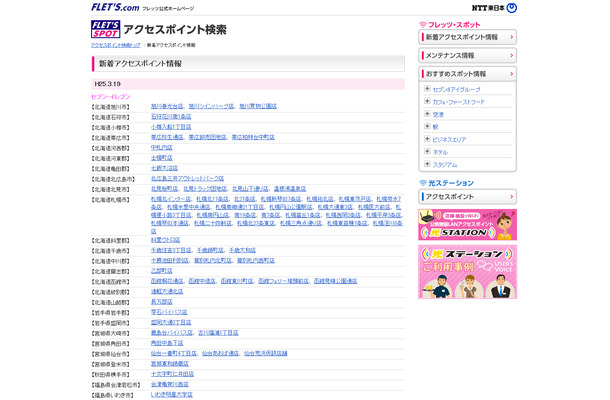This screenshot has height=400, width=610.
Task: Open the いわき明星大学店 link
Action: pos(172,395)
